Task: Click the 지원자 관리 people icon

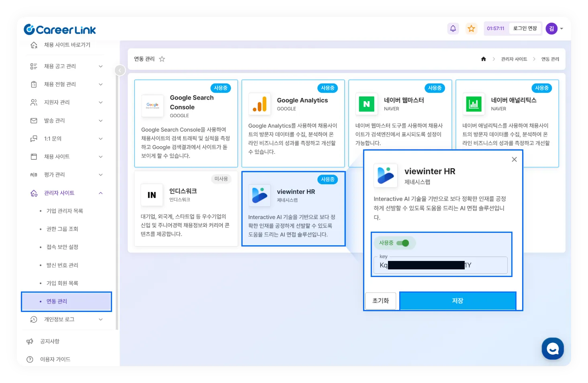Action: click(34, 102)
